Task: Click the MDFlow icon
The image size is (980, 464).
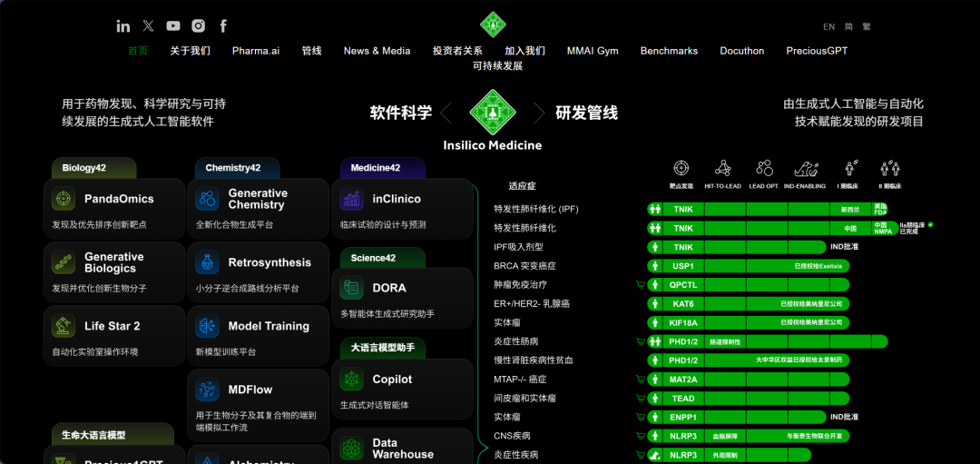Action: [208, 390]
